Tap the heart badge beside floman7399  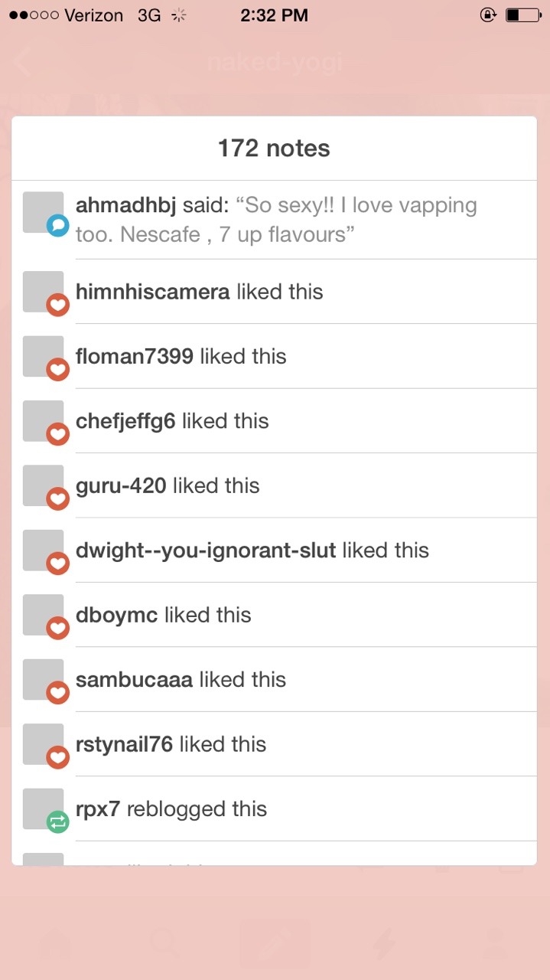(58, 370)
